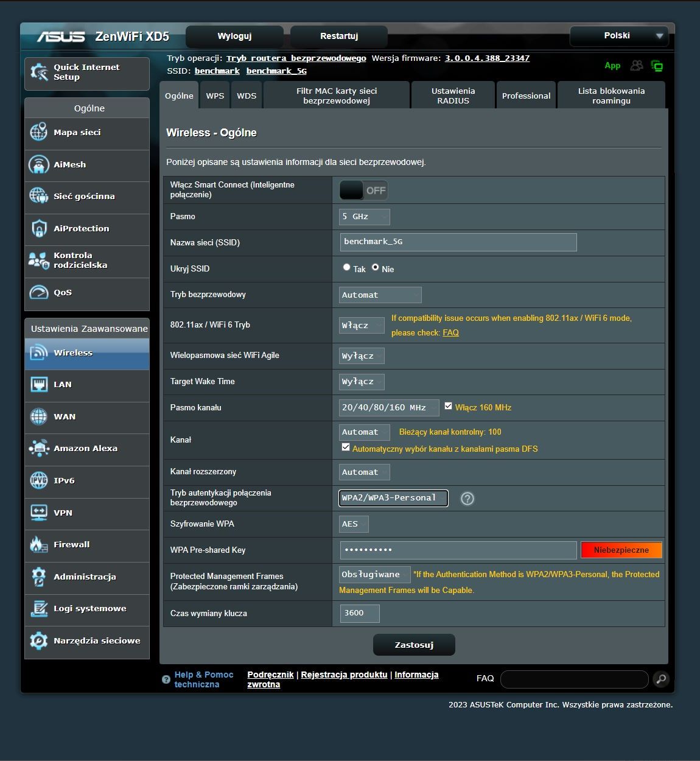This screenshot has height=761, width=700.
Task: Click the WPA Pre-shared Key field
Action: click(x=458, y=550)
